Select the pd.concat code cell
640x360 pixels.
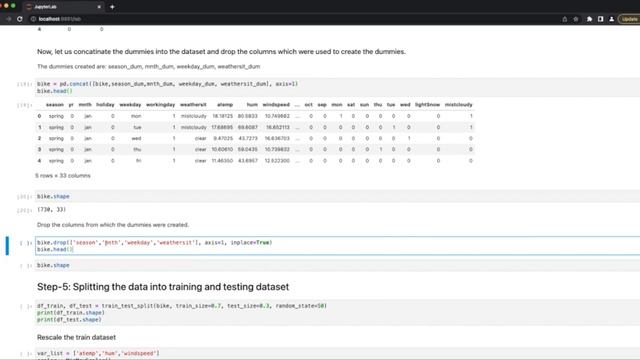tap(337, 87)
